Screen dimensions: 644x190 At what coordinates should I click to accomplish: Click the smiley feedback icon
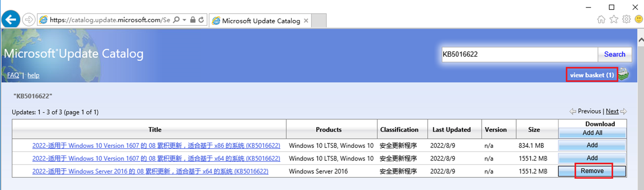point(638,19)
